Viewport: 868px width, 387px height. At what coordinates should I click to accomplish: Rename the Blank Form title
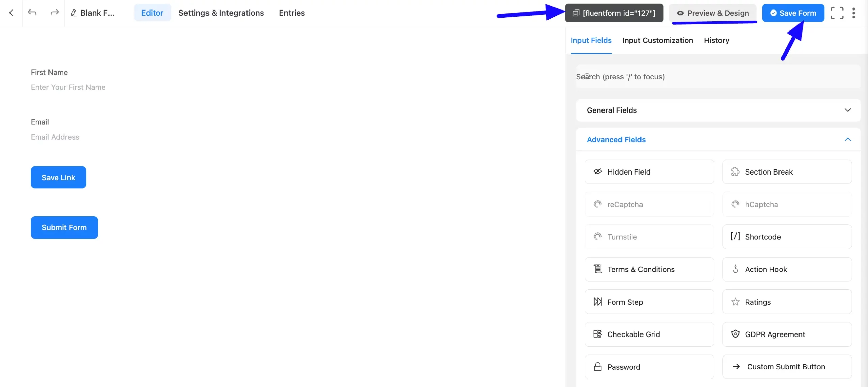(93, 13)
